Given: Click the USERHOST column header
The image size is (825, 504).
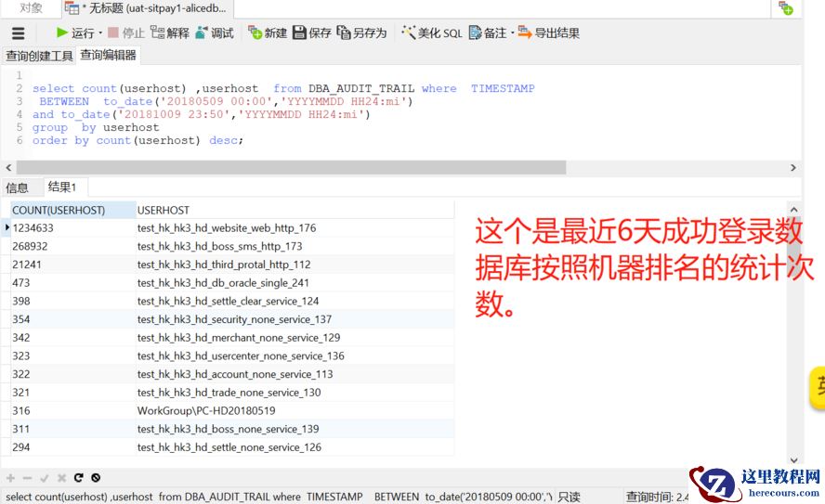Looking at the screenshot, I should [x=295, y=210].
